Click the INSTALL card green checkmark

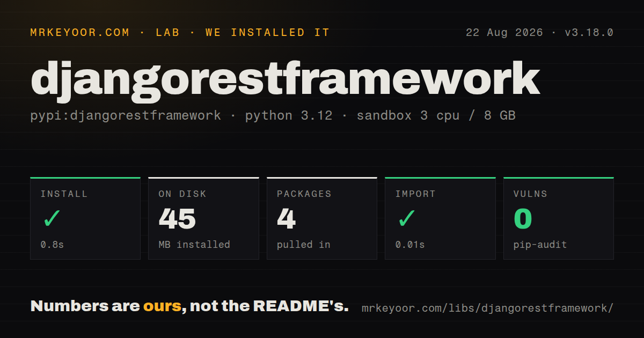click(x=52, y=219)
